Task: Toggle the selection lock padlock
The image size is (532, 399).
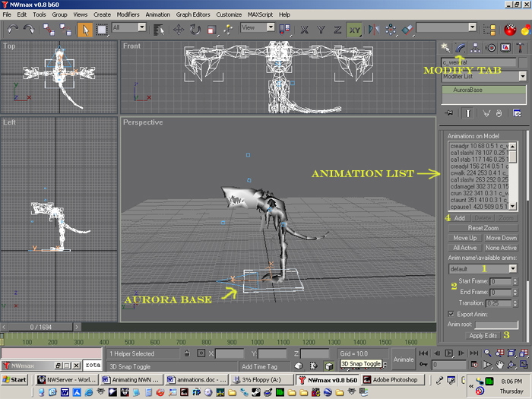Action: [186, 353]
